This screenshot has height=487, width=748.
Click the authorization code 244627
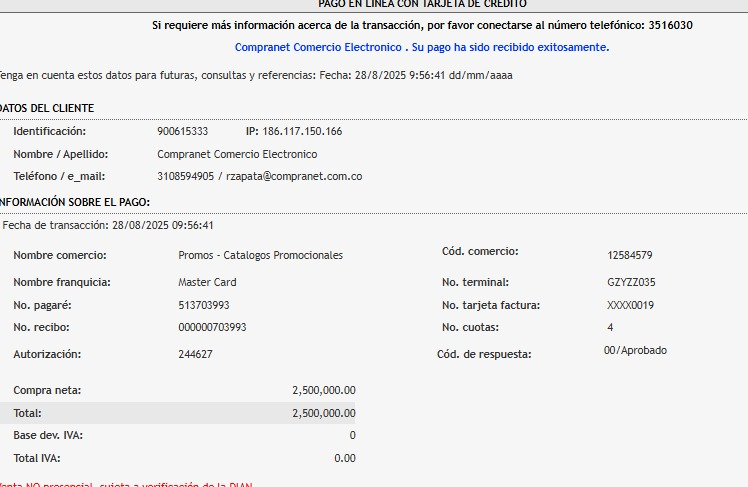coord(196,354)
